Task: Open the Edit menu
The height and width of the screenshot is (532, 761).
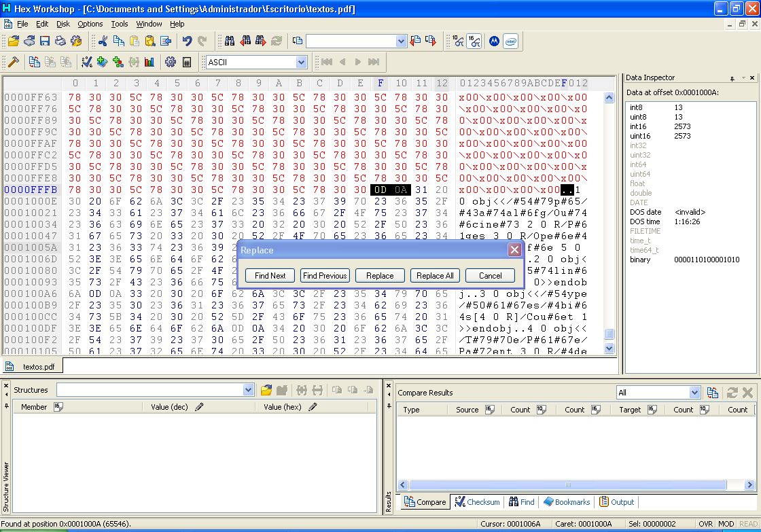Action: tap(42, 24)
